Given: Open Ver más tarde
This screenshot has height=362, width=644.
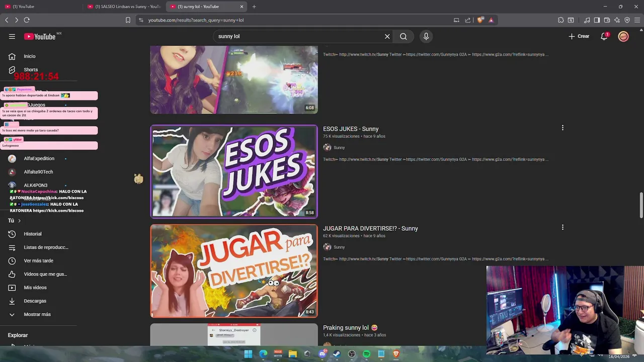Looking at the screenshot, I should 38,260.
